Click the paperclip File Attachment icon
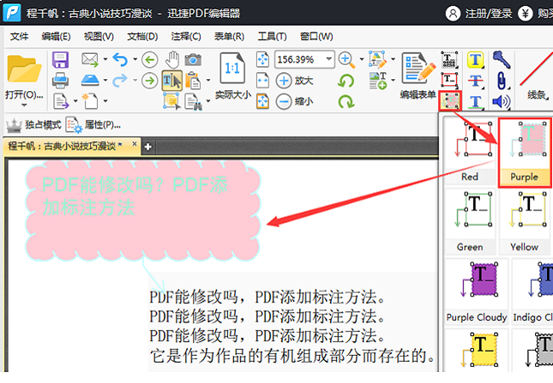The image size is (553, 383). tap(502, 81)
